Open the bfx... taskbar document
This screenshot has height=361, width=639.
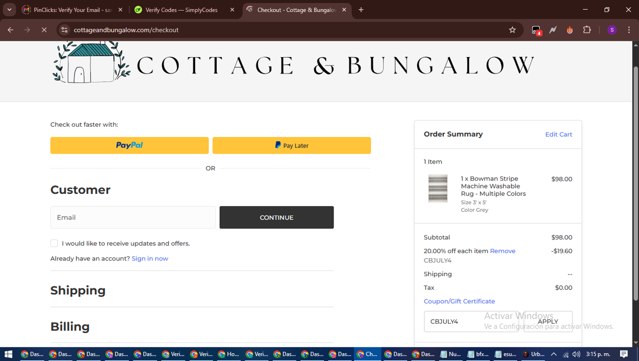click(x=478, y=354)
